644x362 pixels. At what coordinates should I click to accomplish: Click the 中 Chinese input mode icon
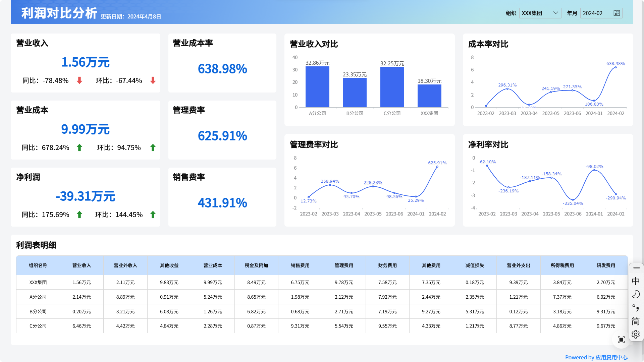coord(636,281)
